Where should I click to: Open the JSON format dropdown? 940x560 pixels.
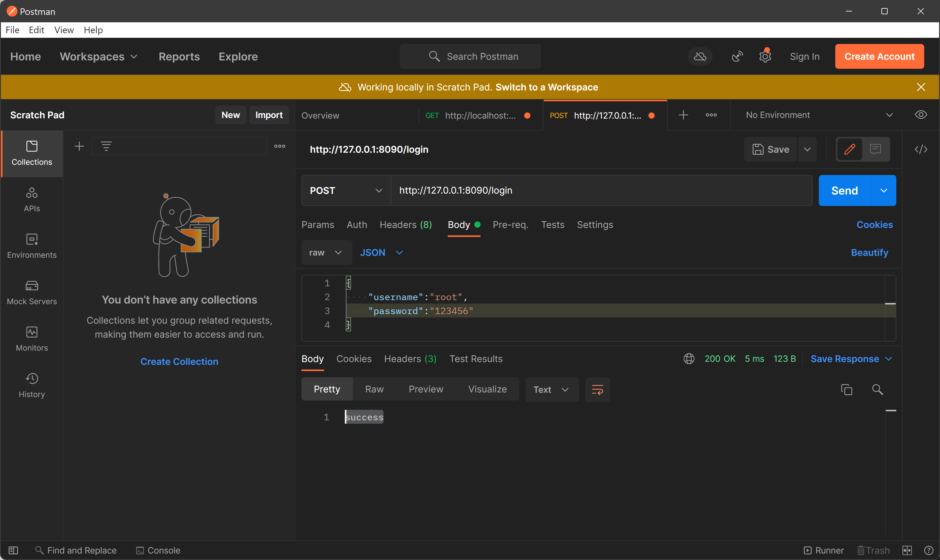[x=381, y=252]
